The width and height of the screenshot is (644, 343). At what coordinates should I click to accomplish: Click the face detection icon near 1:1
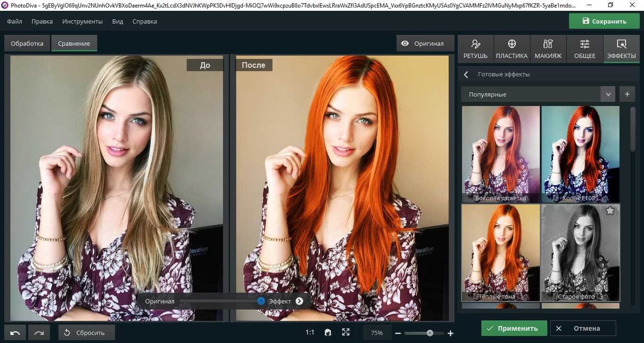point(328,333)
